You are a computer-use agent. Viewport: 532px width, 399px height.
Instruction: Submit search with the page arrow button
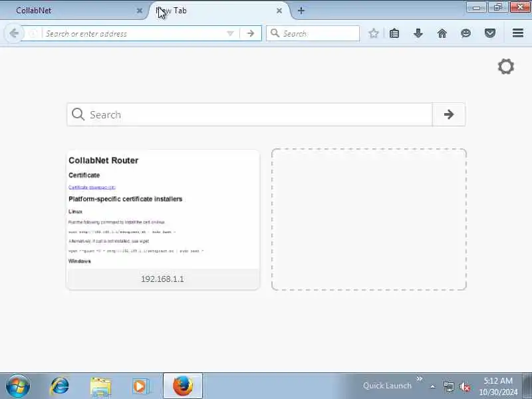[449, 114]
